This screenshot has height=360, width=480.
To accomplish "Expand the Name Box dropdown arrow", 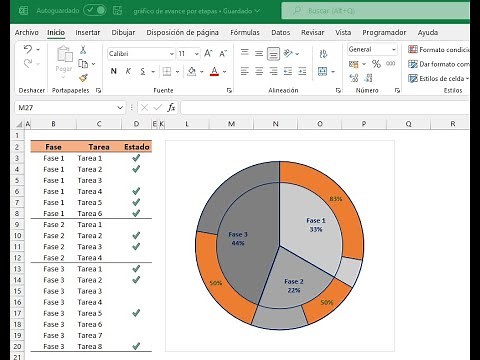I will tap(120, 107).
